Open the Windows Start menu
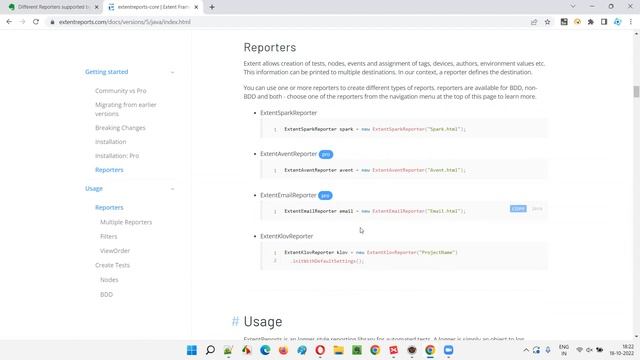Viewport: 640px width, 360px height. point(192,350)
